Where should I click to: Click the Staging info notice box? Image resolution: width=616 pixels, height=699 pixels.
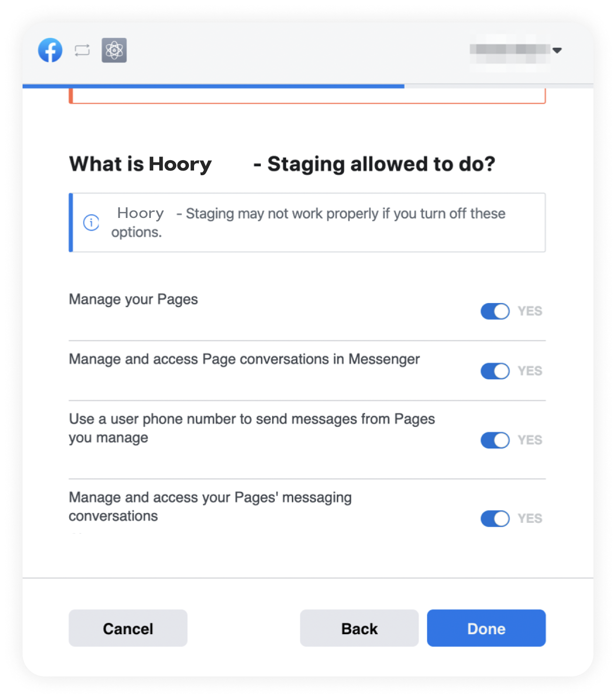click(307, 223)
